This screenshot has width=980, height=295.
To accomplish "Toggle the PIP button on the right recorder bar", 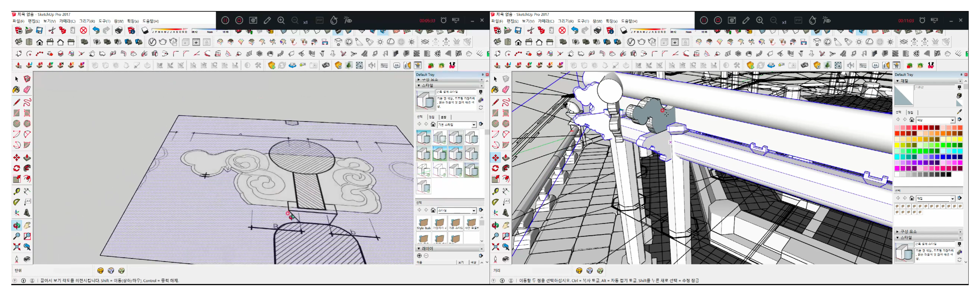I will [x=798, y=20].
